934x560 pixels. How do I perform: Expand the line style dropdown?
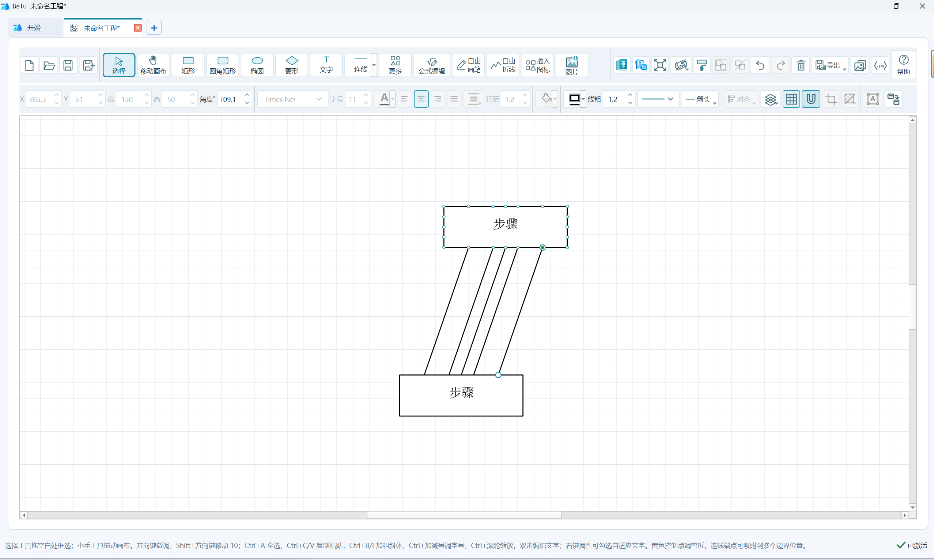click(658, 99)
